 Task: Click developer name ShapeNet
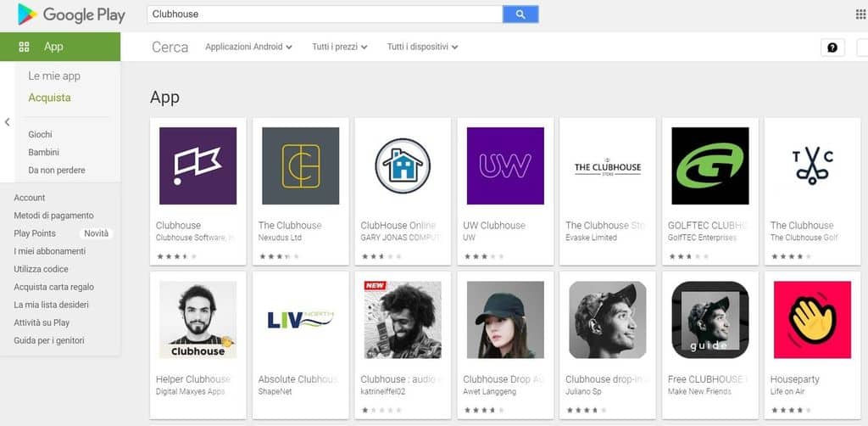[x=275, y=392]
